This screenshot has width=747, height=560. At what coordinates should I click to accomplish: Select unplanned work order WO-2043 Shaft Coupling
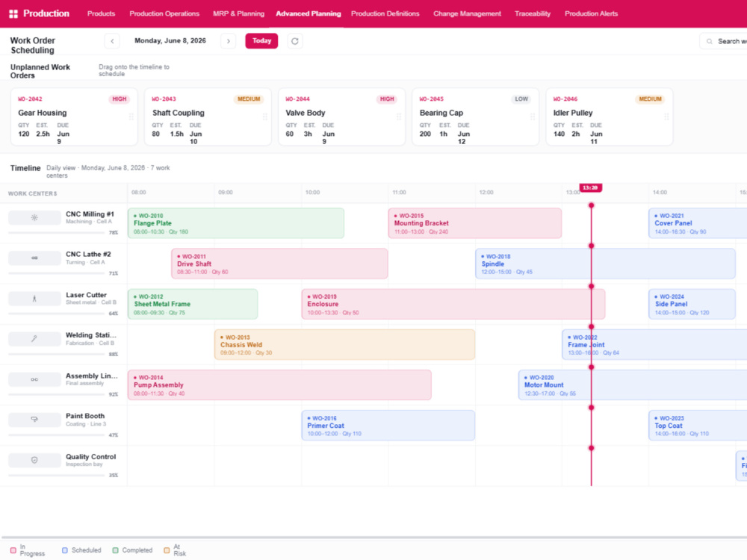click(208, 116)
